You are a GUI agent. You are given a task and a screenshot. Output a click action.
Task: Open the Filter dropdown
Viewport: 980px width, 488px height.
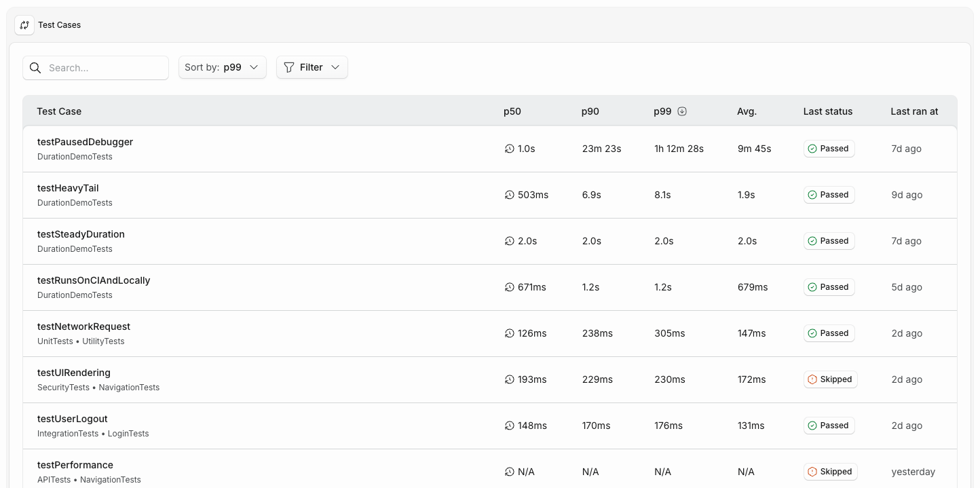(312, 67)
